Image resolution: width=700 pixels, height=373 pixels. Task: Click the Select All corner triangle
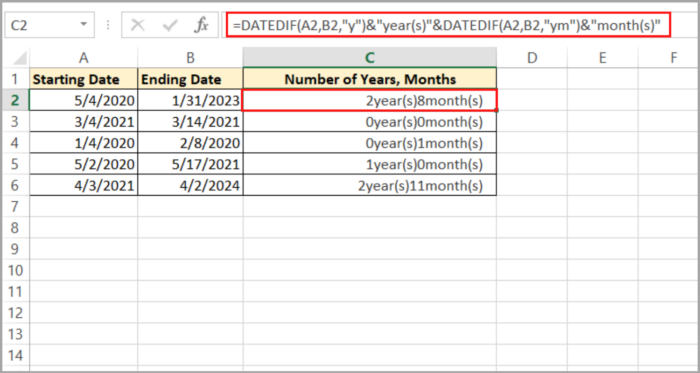click(19, 58)
